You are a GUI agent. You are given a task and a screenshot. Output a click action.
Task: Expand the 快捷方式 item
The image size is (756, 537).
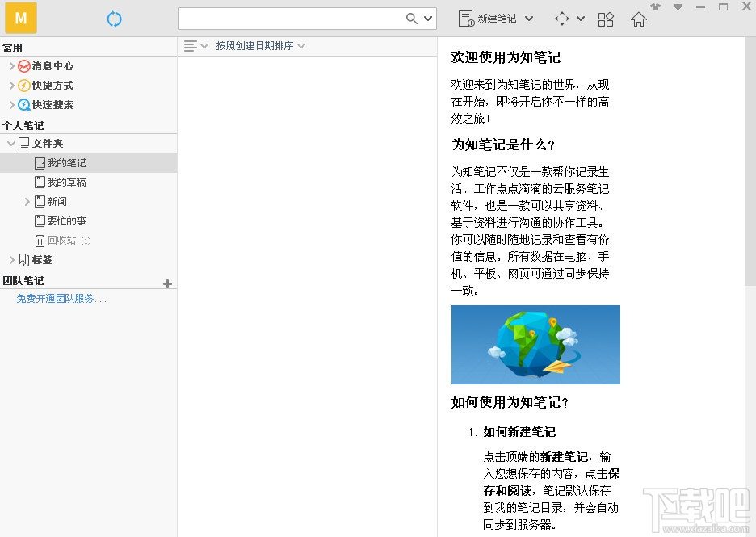11,86
